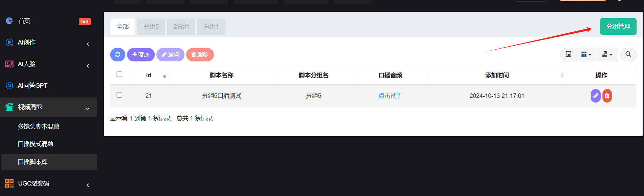Click the 首页 pie chart icon
644x196 pixels.
coord(9,21)
